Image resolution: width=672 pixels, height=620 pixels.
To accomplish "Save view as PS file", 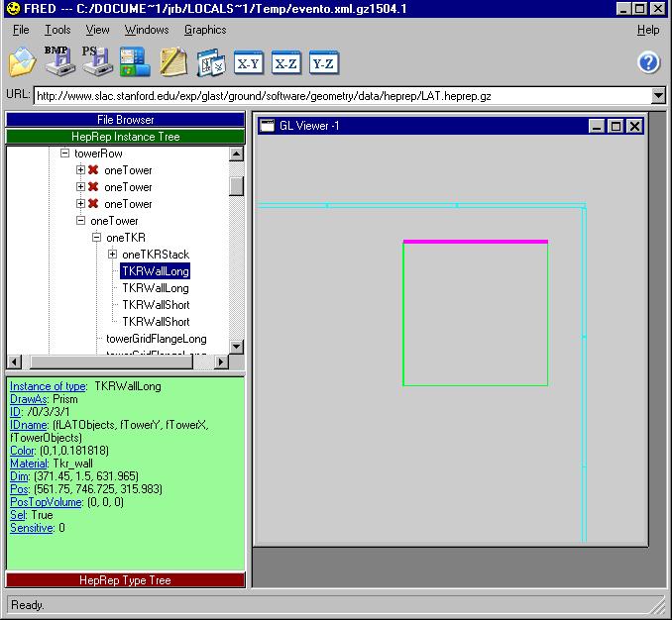I will point(97,61).
